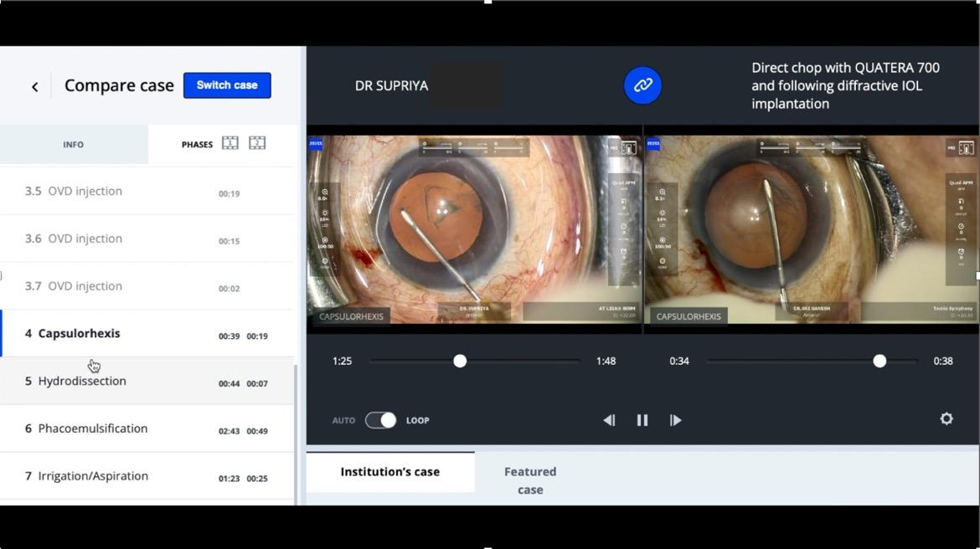Viewport: 980px width, 549px height.
Task: Click the left video timeline slider handle
Action: tap(460, 361)
